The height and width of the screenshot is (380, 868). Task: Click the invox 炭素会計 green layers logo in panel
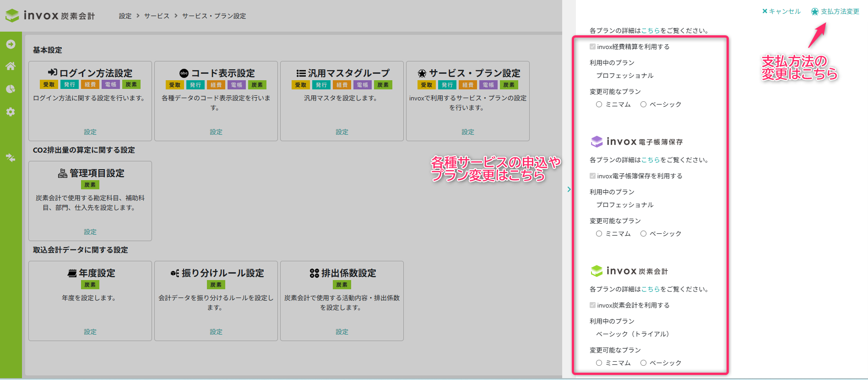[x=597, y=271]
